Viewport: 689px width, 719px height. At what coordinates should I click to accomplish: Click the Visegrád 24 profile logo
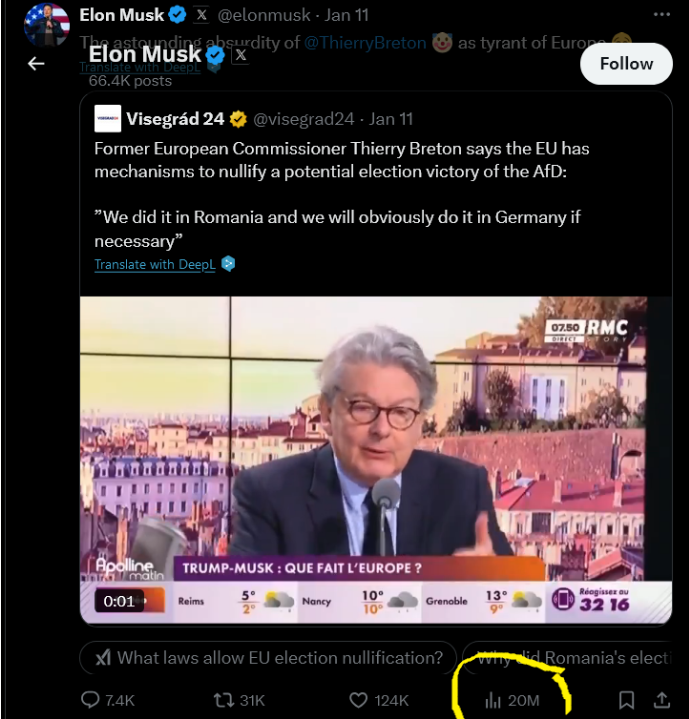[108, 118]
